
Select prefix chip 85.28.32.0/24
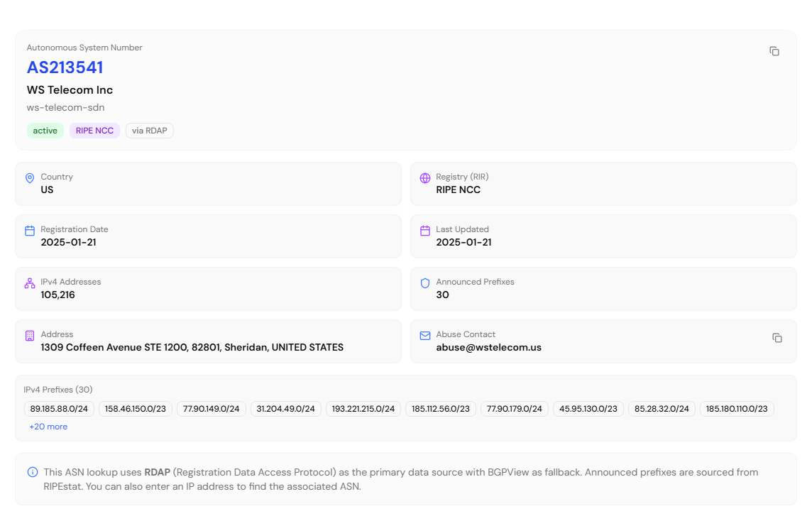click(662, 409)
